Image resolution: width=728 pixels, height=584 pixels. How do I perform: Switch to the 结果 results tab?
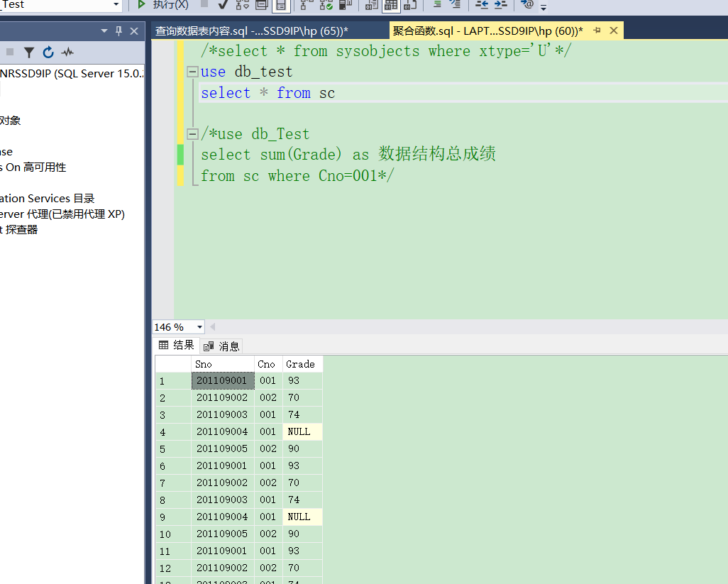[x=177, y=345]
